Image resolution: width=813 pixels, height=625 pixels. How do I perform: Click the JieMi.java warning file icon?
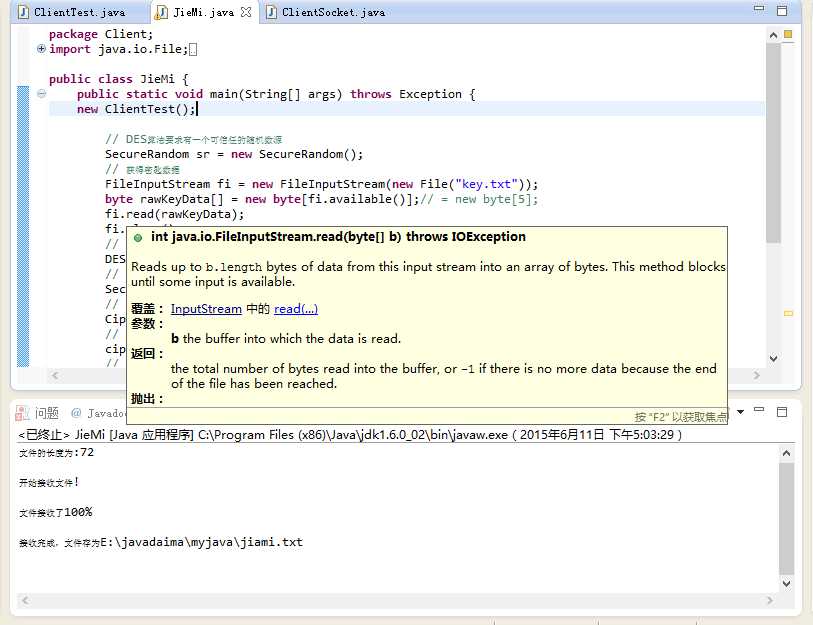click(x=161, y=12)
